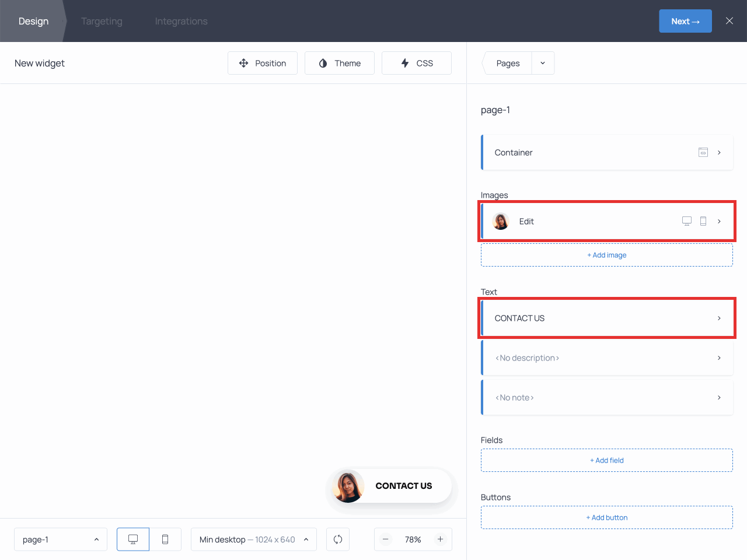Select the desktop icon on the image Edit row
747x560 pixels.
coord(686,221)
